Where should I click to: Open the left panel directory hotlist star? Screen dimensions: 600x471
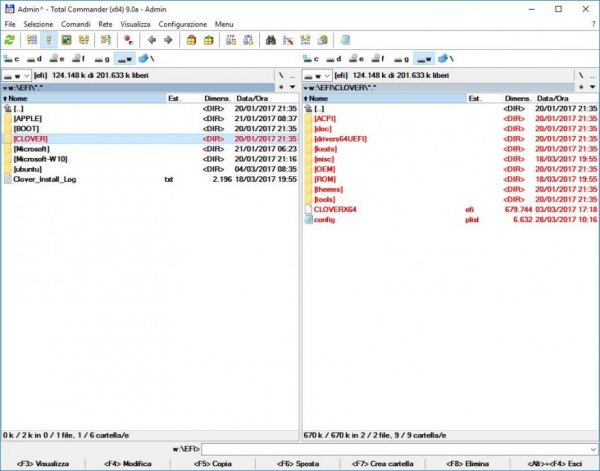tap(281, 87)
